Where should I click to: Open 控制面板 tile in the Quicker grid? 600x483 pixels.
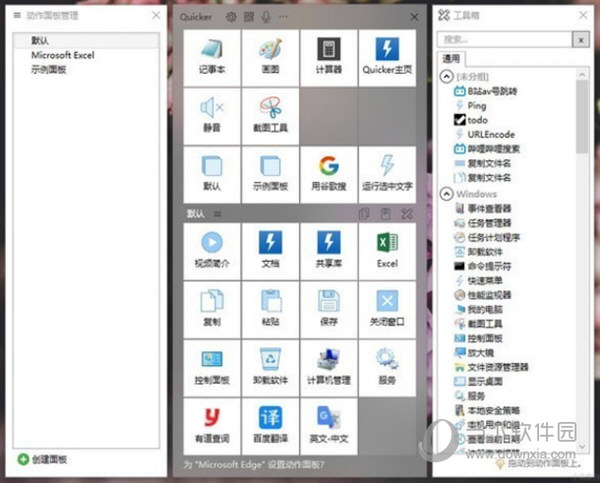(212, 368)
